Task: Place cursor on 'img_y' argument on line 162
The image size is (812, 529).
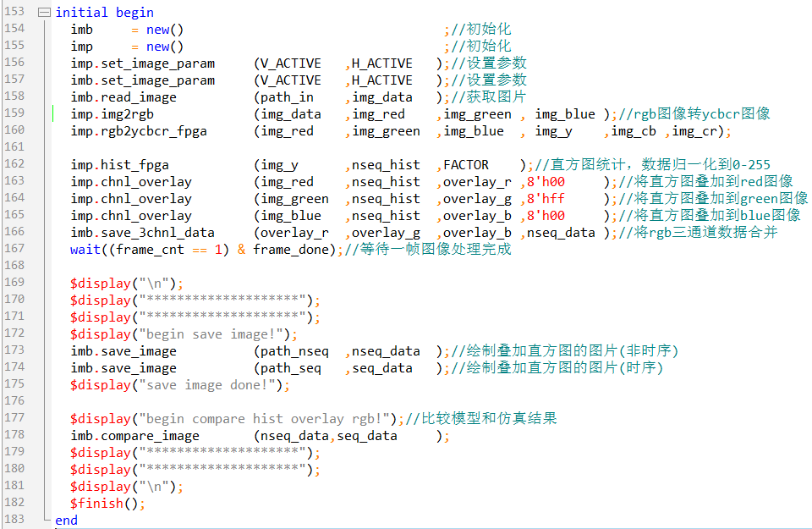Action: point(280,165)
